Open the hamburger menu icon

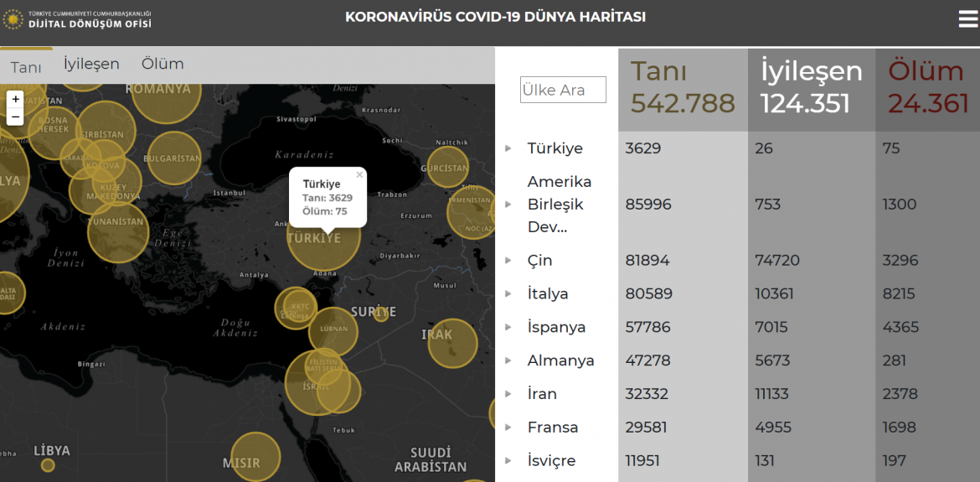(x=967, y=19)
